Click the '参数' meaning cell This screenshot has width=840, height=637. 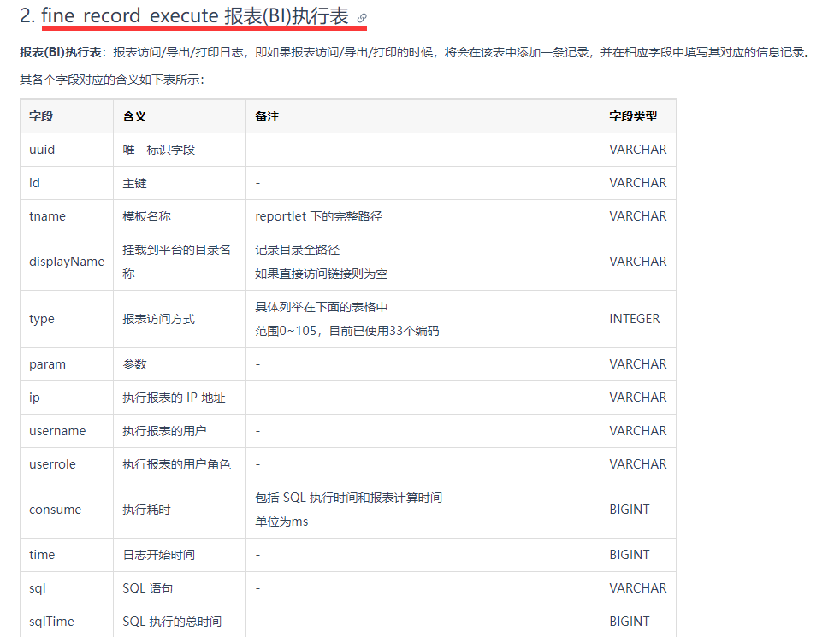pos(180,364)
